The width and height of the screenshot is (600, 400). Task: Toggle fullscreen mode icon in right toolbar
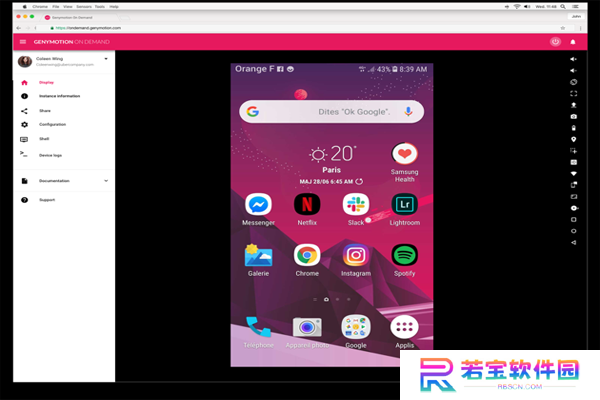click(x=573, y=93)
